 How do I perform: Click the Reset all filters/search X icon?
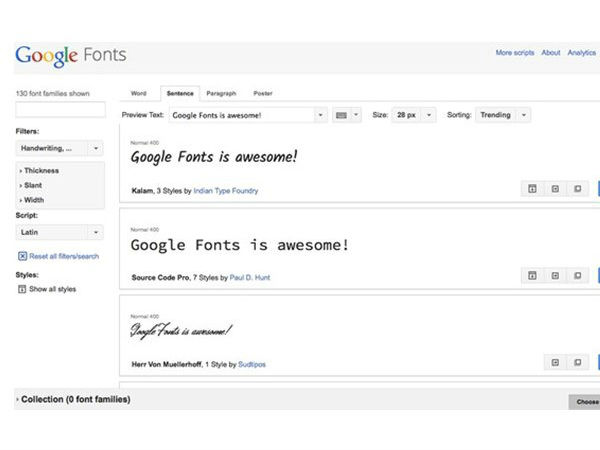(22, 256)
